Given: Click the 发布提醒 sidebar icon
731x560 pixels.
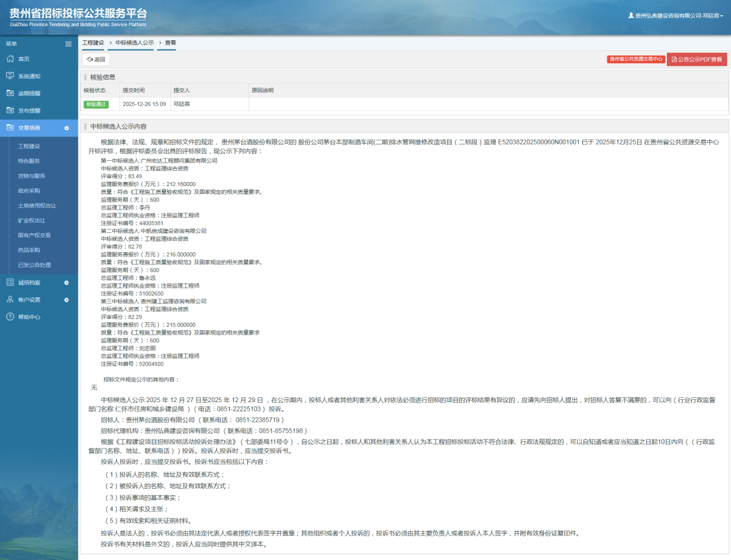Looking at the screenshot, I should pyautogui.click(x=10, y=110).
